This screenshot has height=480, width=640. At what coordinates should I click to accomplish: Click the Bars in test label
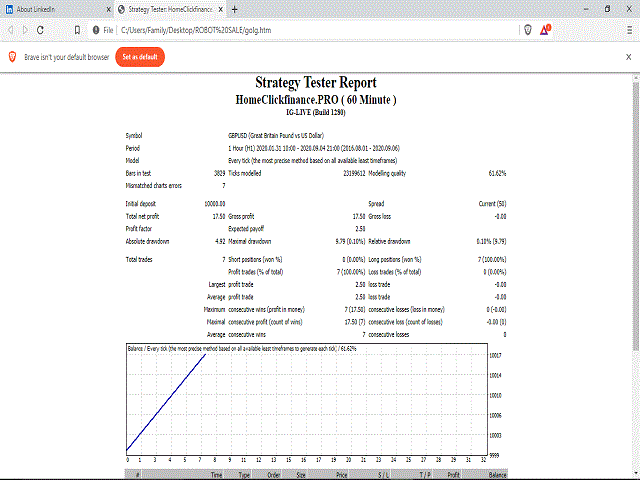[x=138, y=173]
